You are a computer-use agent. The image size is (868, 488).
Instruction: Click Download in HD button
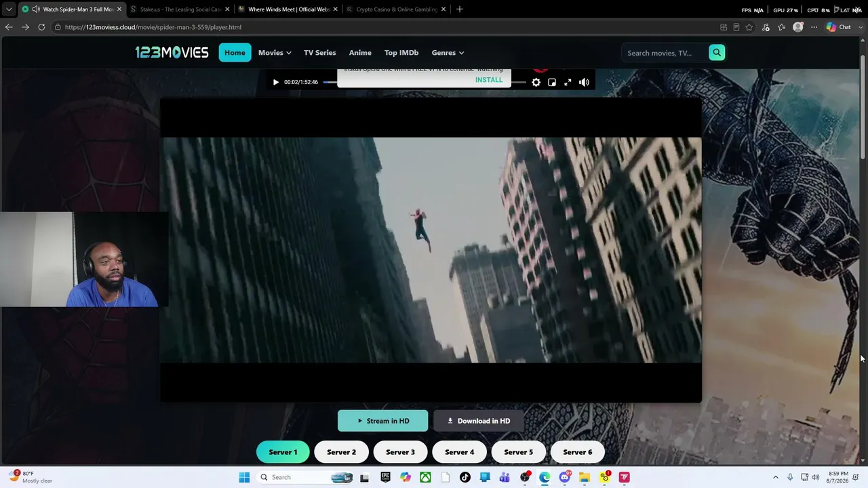[479, 421]
